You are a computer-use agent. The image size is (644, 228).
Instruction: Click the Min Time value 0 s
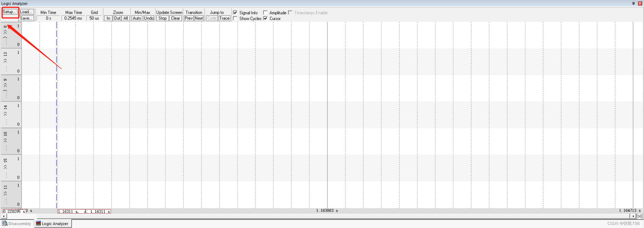[48, 18]
